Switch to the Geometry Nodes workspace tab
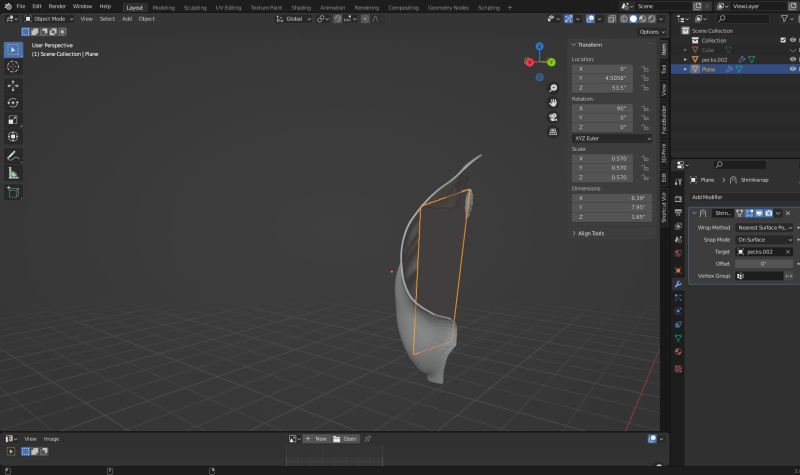 point(448,8)
